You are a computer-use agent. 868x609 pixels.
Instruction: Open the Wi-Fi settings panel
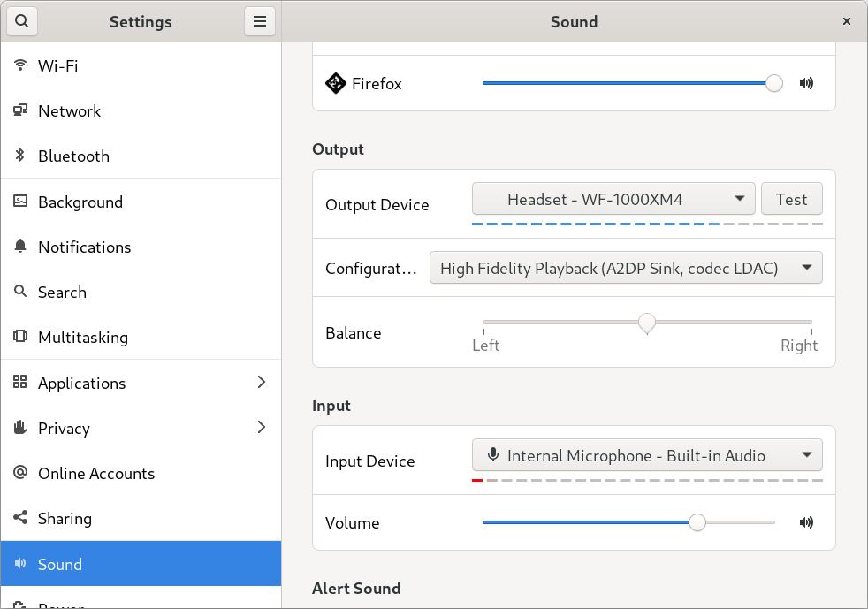coord(141,65)
